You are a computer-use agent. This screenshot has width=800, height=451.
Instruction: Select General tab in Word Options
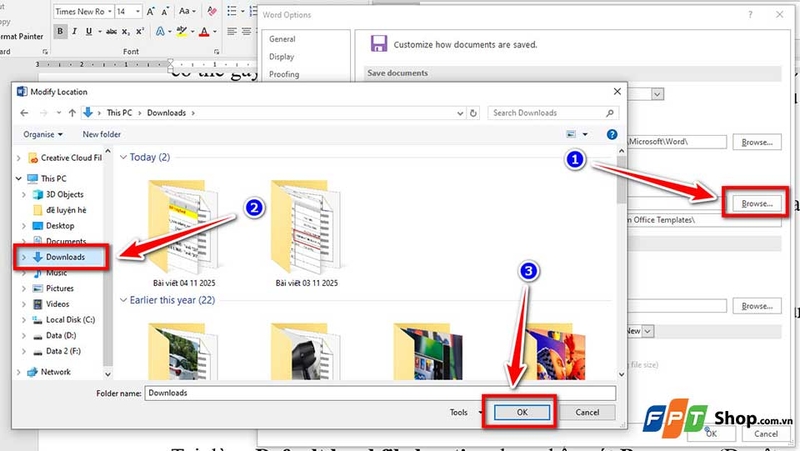(x=282, y=39)
